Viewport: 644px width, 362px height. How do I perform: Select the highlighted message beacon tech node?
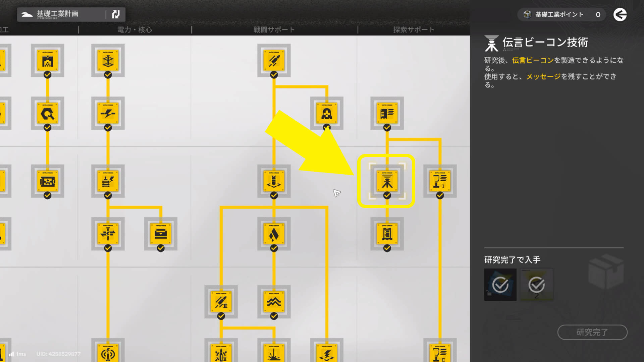pos(387,181)
